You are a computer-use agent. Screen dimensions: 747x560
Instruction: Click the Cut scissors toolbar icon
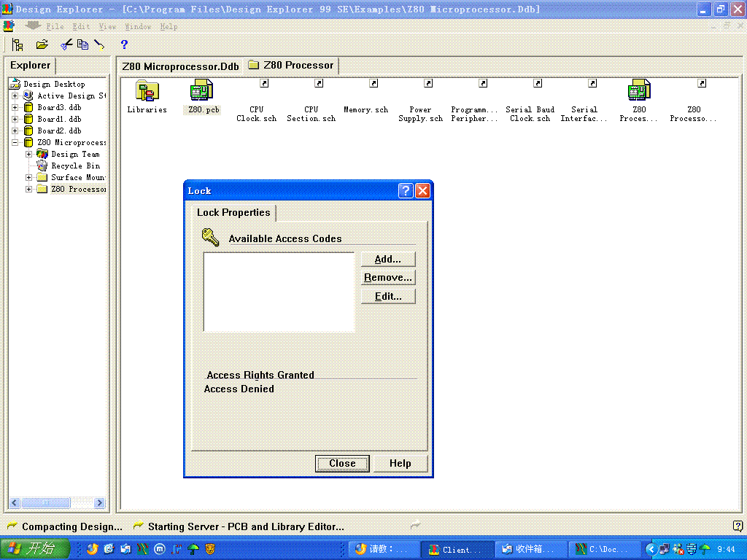pyautogui.click(x=66, y=44)
